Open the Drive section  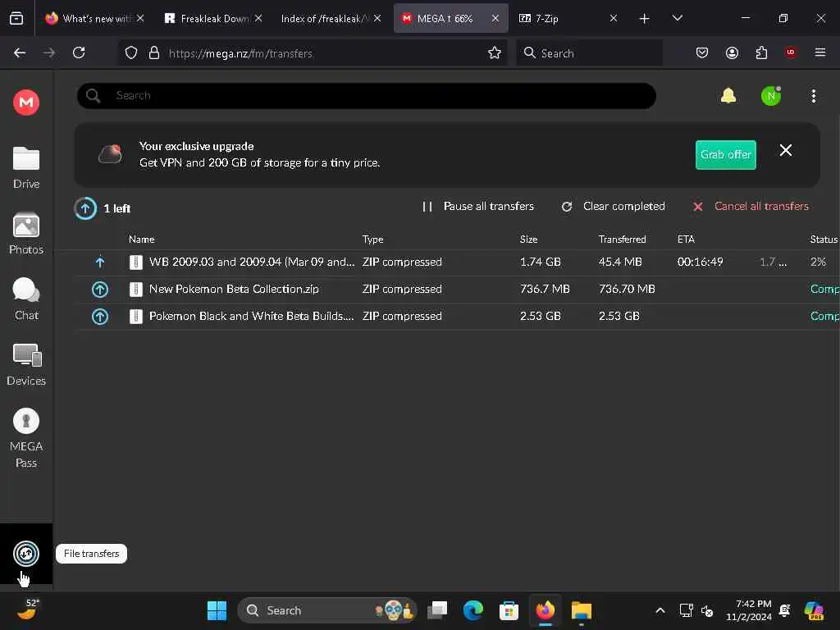point(26,167)
